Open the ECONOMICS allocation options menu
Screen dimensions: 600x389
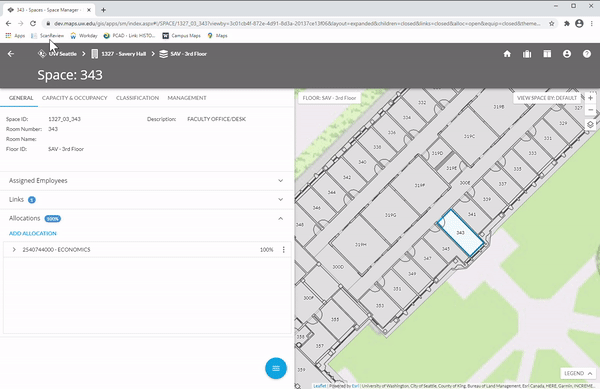[284, 250]
